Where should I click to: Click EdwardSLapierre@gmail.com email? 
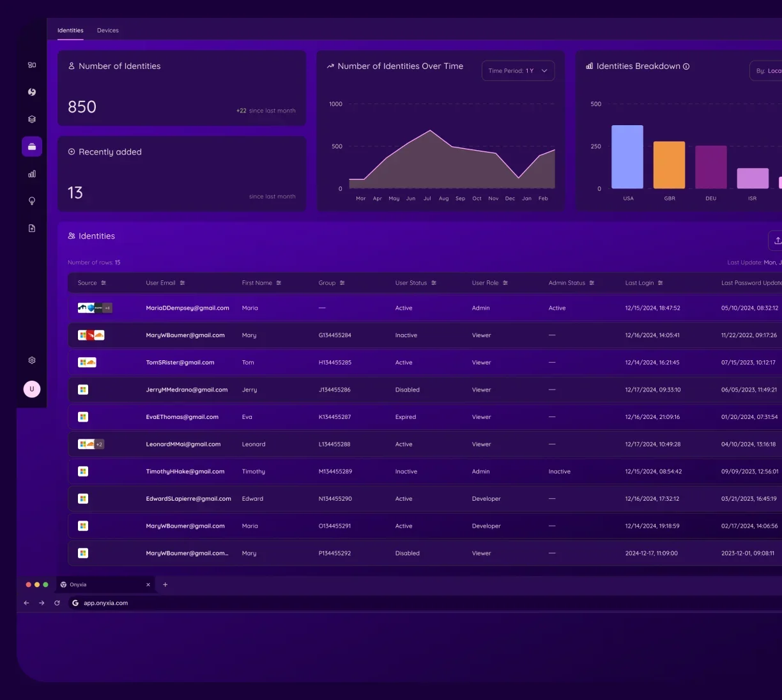tap(188, 499)
